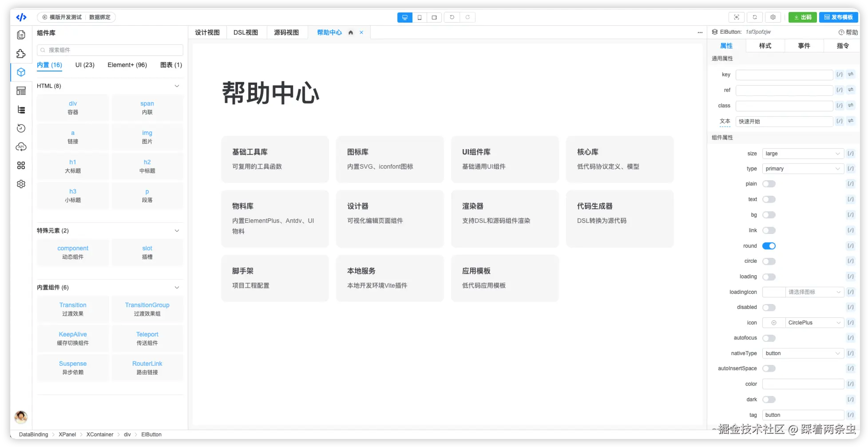
Task: Open the icon dropdown showing CirclePlus
Action: pos(814,323)
